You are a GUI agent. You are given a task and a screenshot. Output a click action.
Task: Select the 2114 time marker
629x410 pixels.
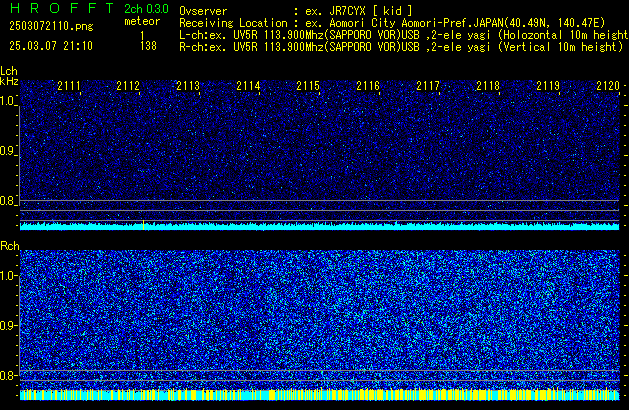(x=248, y=86)
